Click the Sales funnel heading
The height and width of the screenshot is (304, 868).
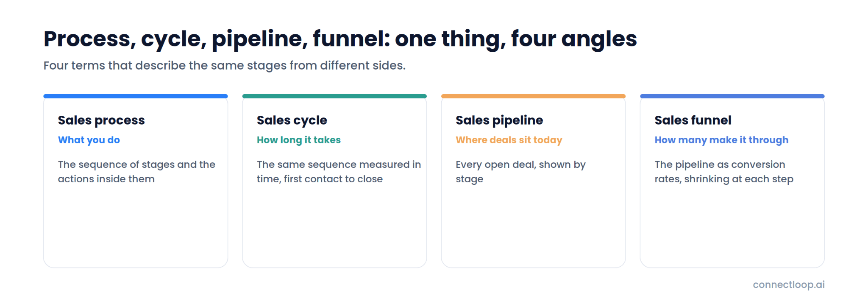point(693,120)
